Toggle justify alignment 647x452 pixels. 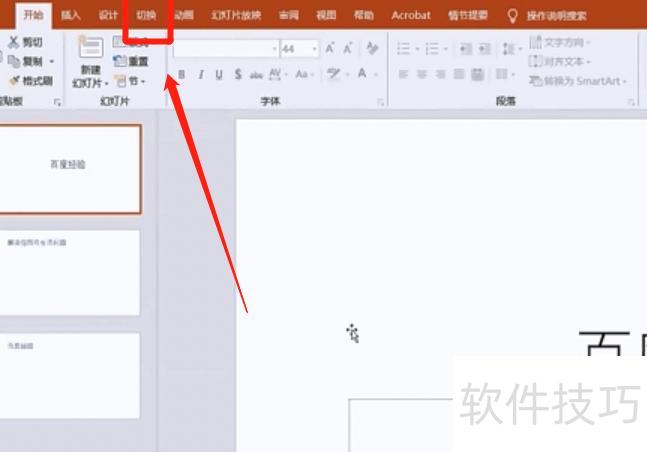(459, 74)
